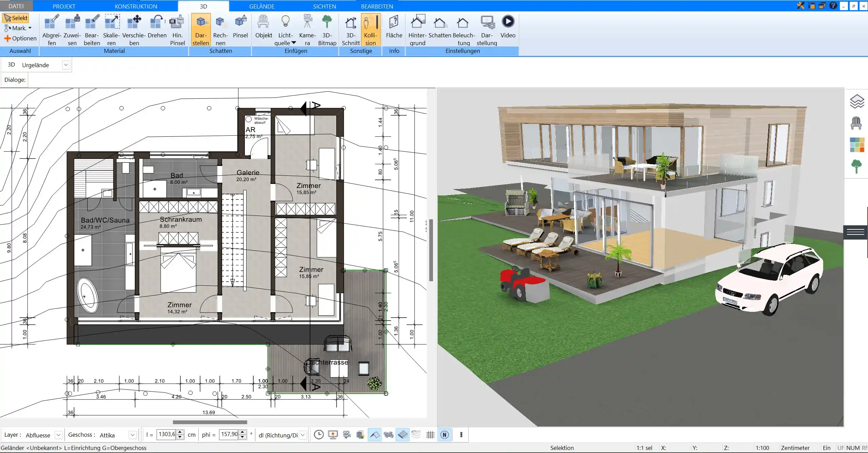Select the Abgreifen material picker tool
The image size is (868, 453).
52,30
